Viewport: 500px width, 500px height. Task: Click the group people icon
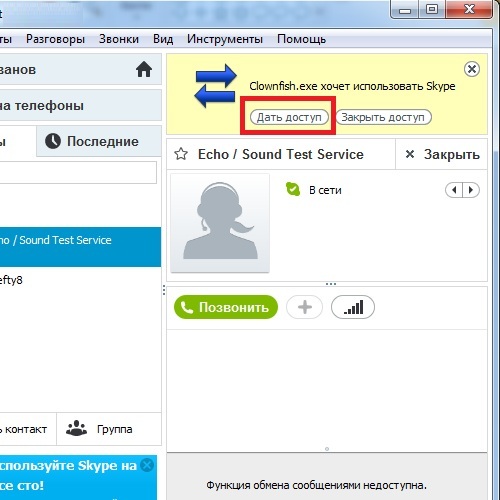76,428
